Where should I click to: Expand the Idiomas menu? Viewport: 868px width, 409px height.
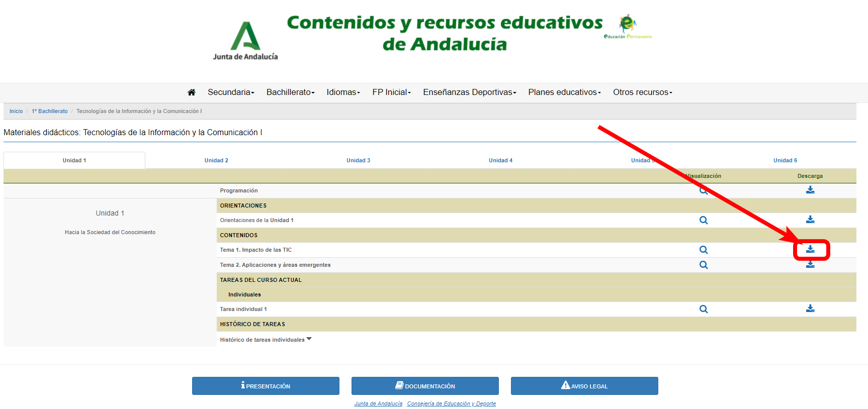(343, 92)
